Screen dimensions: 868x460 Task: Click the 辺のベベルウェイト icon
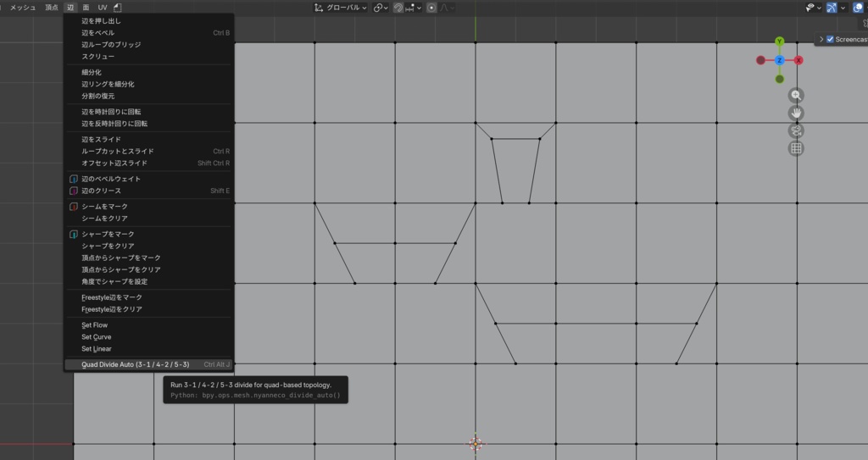[73, 179]
